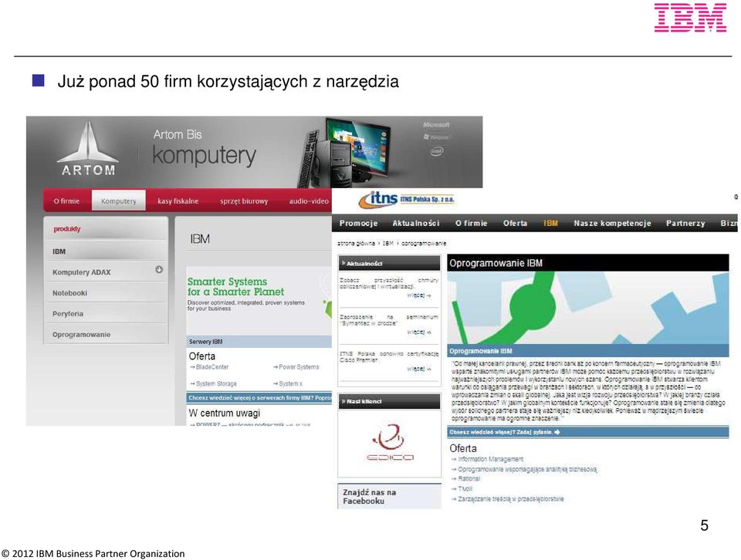Open 'O firmie' in the ITNS menu

click(x=471, y=224)
